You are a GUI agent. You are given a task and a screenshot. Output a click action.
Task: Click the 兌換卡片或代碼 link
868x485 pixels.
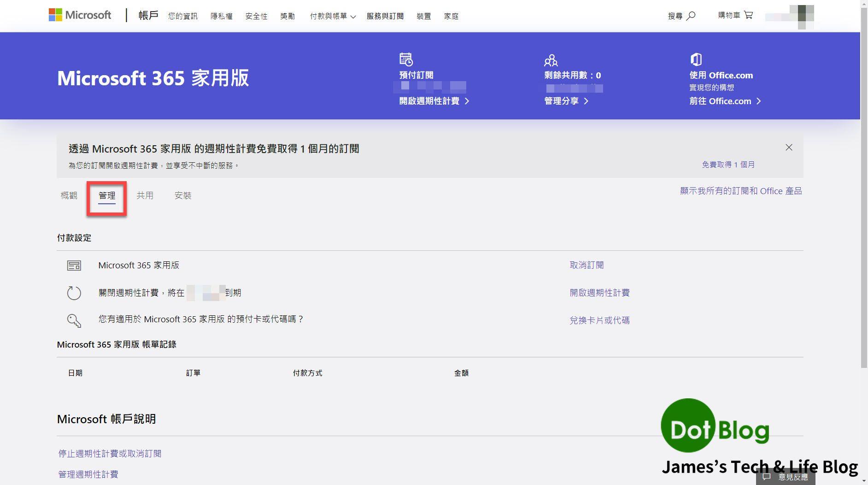599,320
